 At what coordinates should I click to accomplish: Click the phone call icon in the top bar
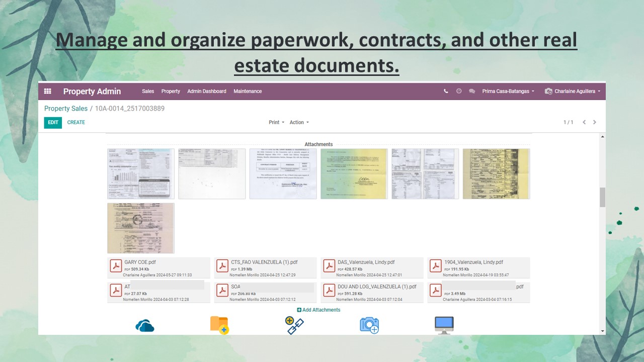click(446, 92)
